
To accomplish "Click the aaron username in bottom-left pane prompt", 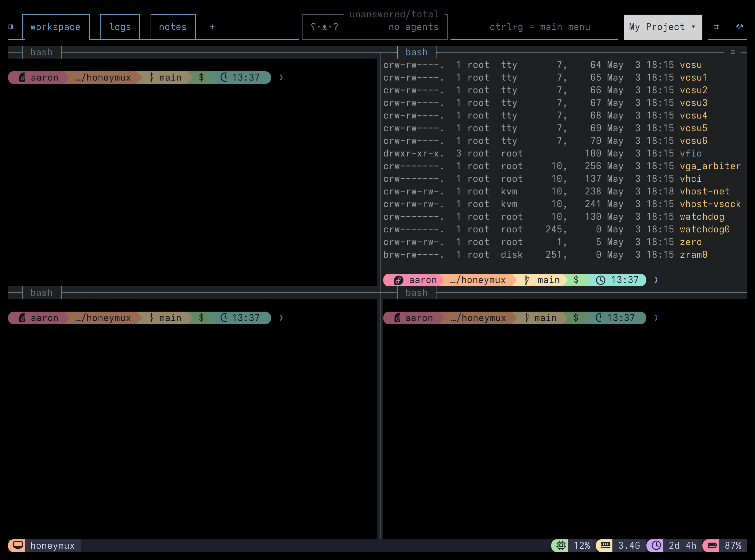I will (x=44, y=318).
